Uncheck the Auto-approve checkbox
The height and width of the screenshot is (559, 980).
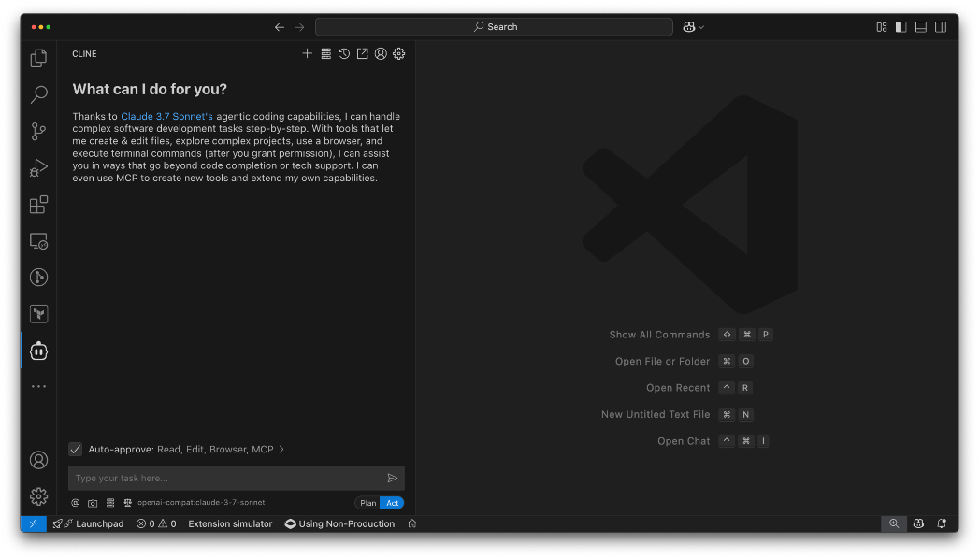pos(76,450)
